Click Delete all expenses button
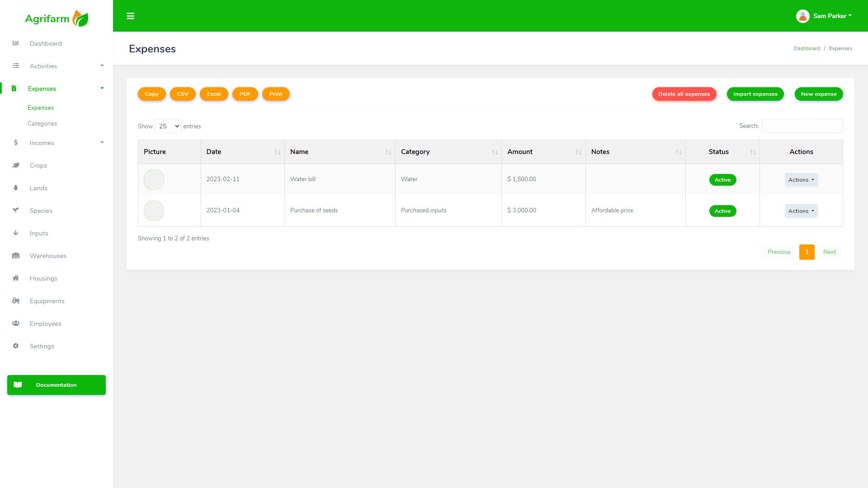Image resolution: width=868 pixels, height=488 pixels. click(684, 94)
